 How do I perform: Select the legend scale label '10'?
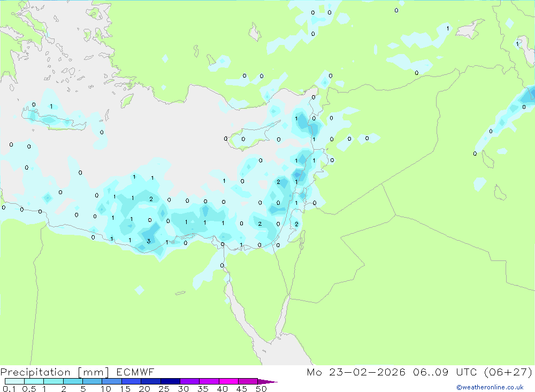click(x=106, y=389)
